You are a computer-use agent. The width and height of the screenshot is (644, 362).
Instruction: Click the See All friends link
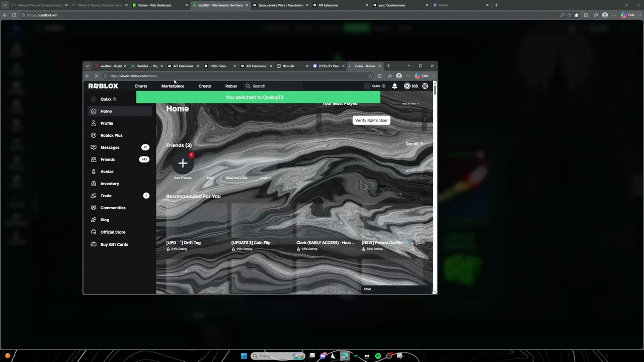414,144
